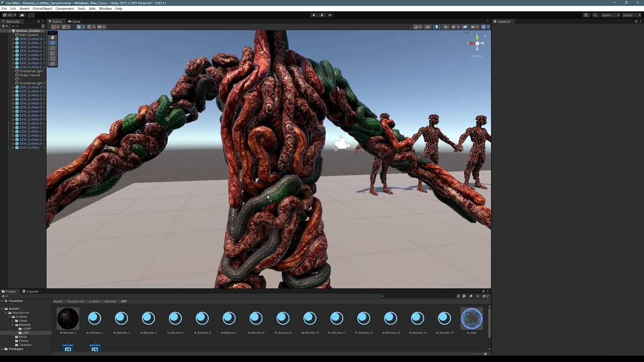Open the Layers dropdown
This screenshot has height=362, width=644.
[610, 15]
